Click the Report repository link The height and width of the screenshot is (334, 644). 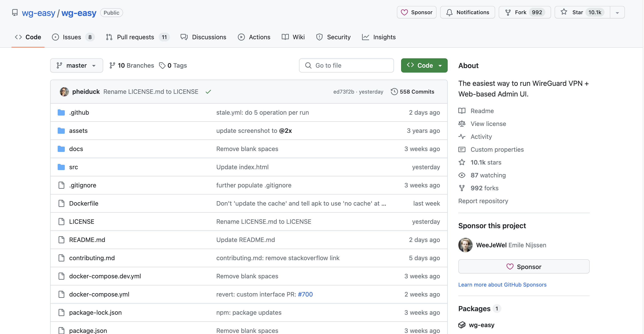(483, 201)
